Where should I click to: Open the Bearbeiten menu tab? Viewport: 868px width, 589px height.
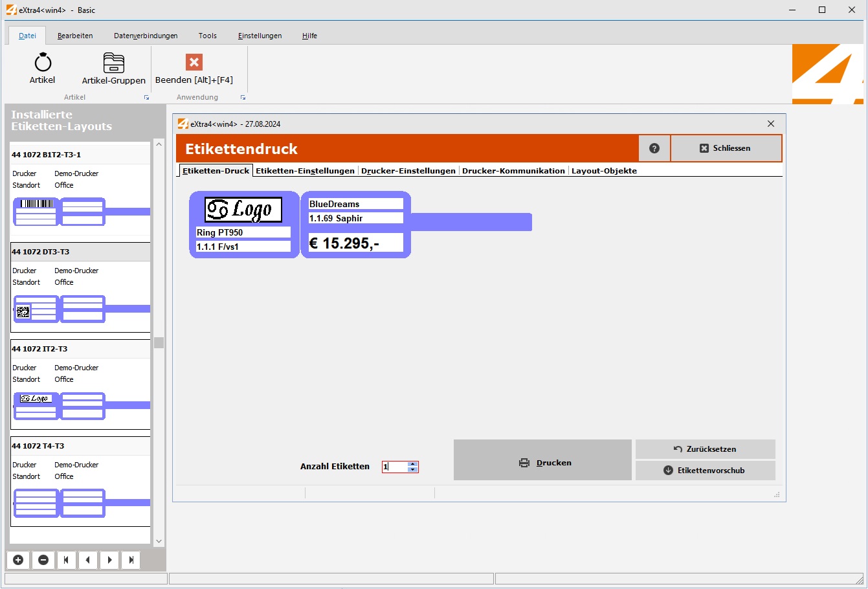pyautogui.click(x=75, y=36)
